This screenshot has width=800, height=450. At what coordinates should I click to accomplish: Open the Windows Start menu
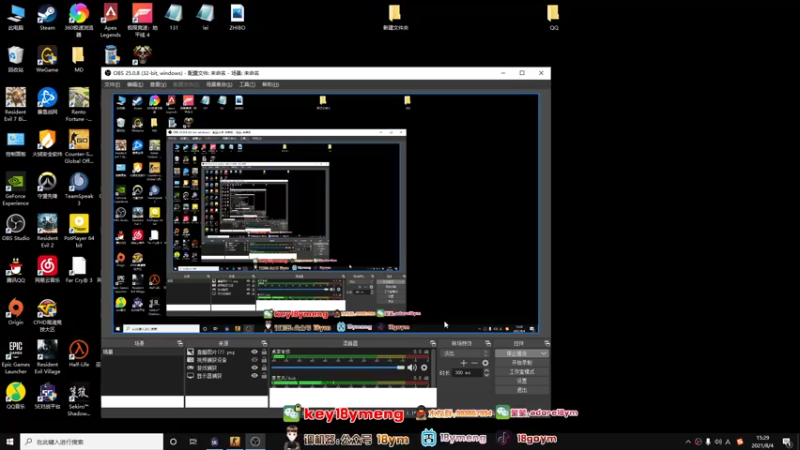pos(10,441)
